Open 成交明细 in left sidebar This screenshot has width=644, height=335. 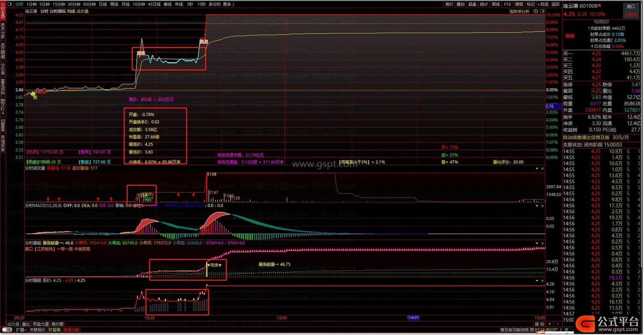[3, 51]
